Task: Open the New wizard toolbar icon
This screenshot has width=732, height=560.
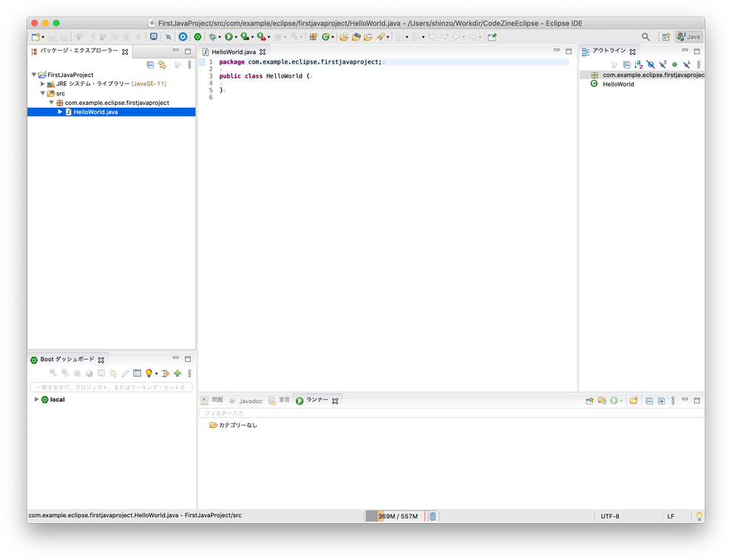Action: tap(35, 37)
